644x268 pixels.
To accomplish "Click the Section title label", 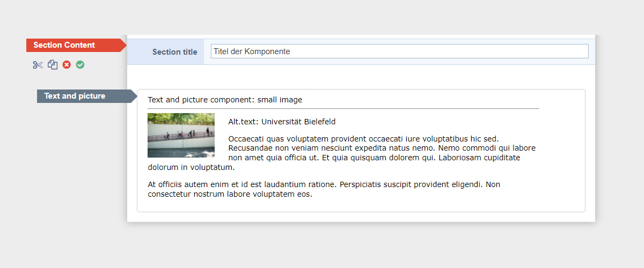I will pyautogui.click(x=174, y=52).
